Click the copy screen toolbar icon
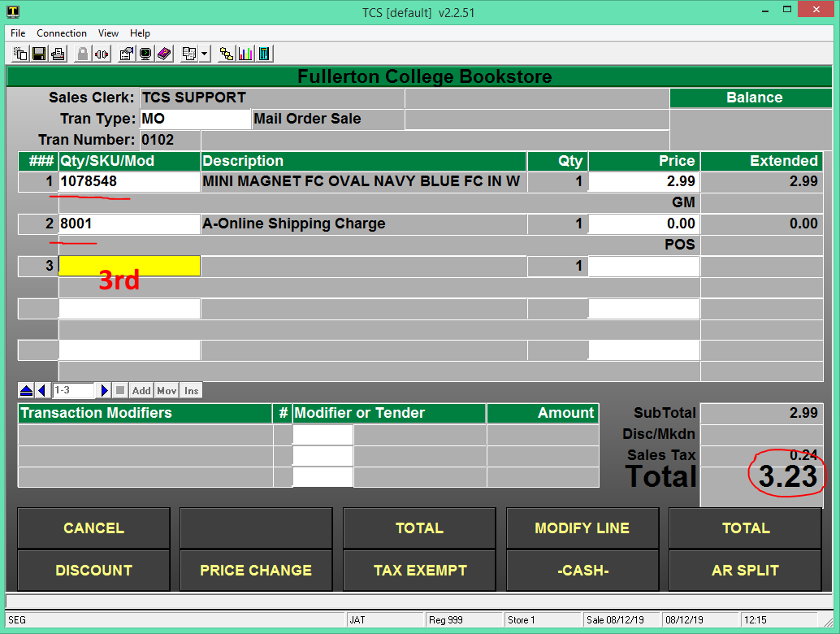Screen dimensions: 840x634 tap(20, 54)
